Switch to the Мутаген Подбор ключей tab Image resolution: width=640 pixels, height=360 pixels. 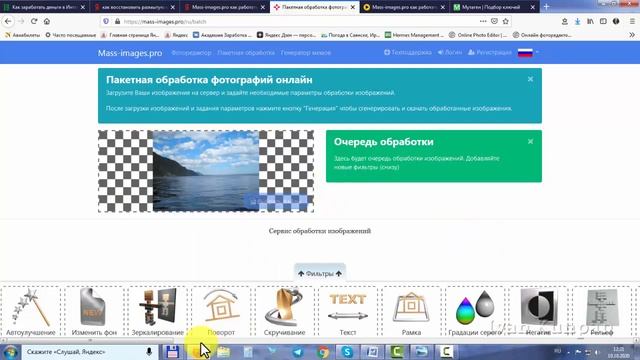tap(494, 7)
